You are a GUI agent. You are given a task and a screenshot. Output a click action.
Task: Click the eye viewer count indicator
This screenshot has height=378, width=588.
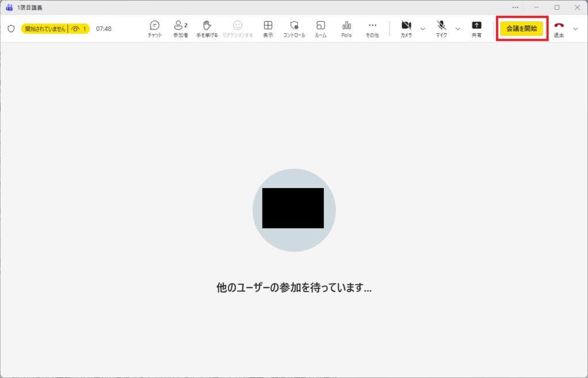[79, 29]
